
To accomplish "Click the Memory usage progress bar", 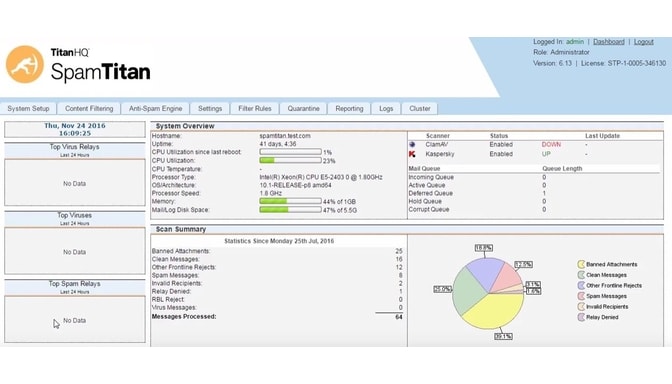I will pyautogui.click(x=290, y=201).
